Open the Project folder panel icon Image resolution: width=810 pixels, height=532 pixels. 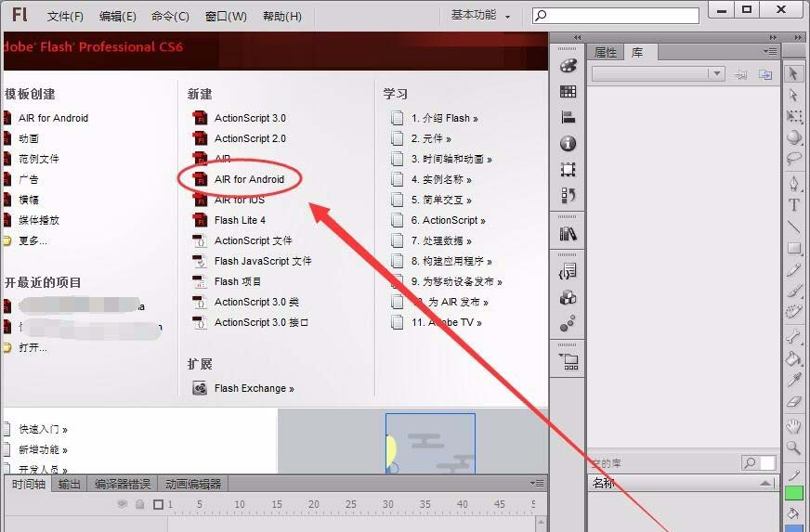pyautogui.click(x=568, y=361)
